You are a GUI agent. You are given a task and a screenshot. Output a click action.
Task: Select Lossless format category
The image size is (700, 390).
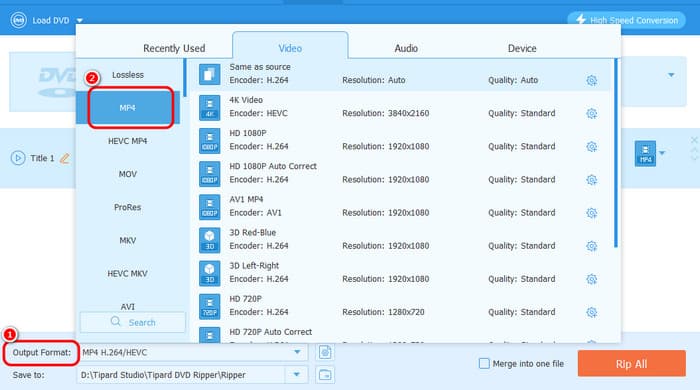tap(128, 75)
